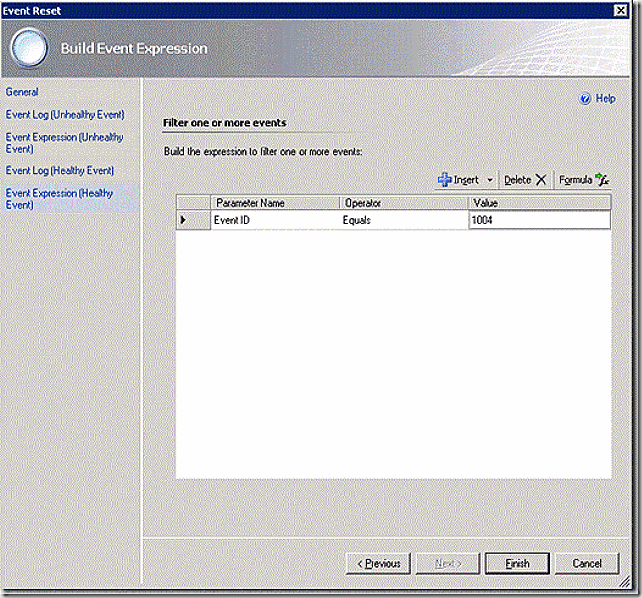Click the Formula toolbar label

[576, 180]
